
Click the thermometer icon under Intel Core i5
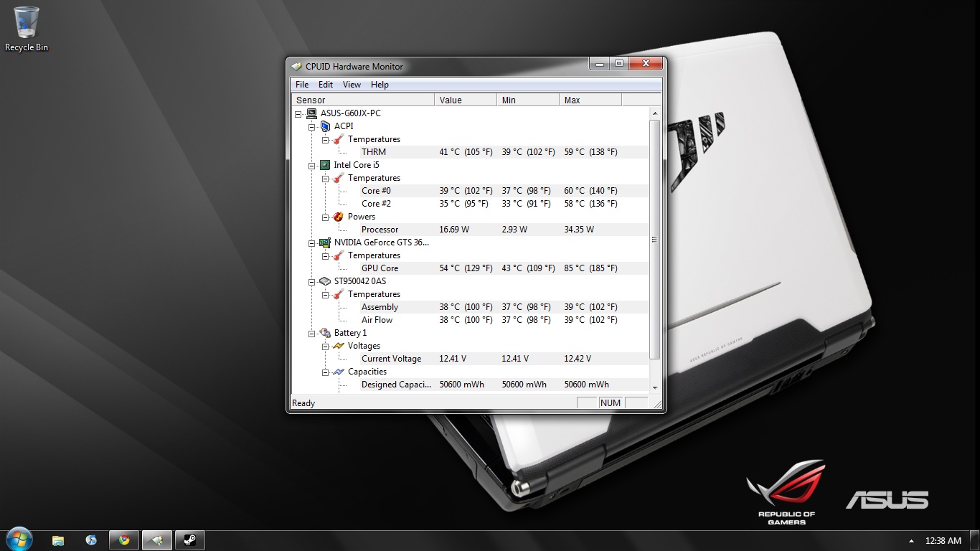[339, 178]
